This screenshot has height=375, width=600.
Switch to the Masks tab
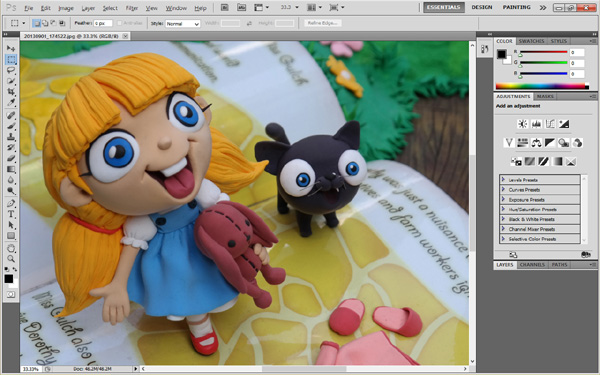545,96
